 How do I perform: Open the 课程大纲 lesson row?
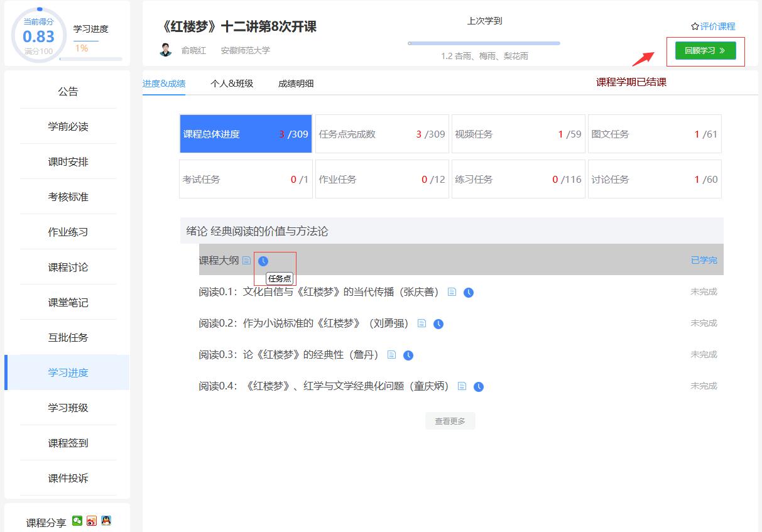(x=461, y=259)
